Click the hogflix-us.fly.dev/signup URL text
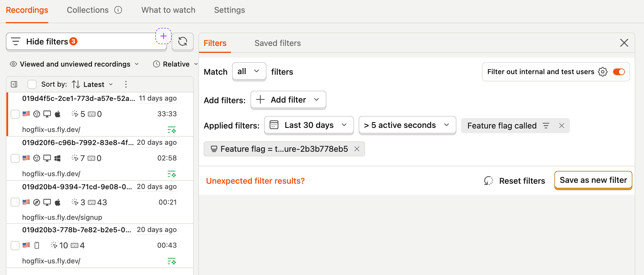This screenshot has height=275, width=644. (62, 217)
